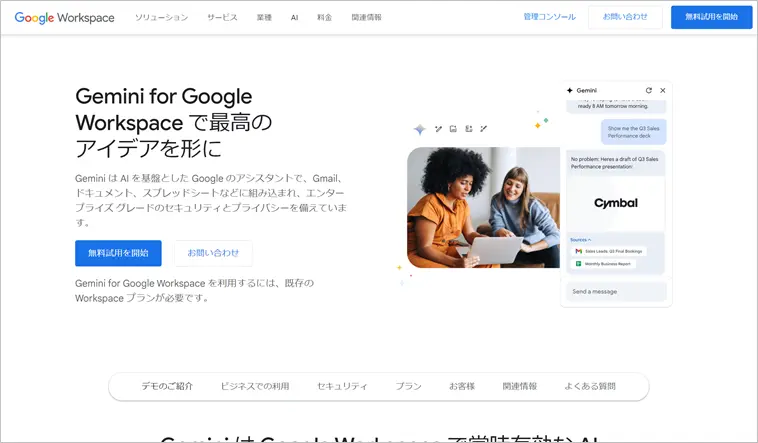Jump to the よくある質問 section tab
This screenshot has width=758, height=443.
(x=590, y=386)
